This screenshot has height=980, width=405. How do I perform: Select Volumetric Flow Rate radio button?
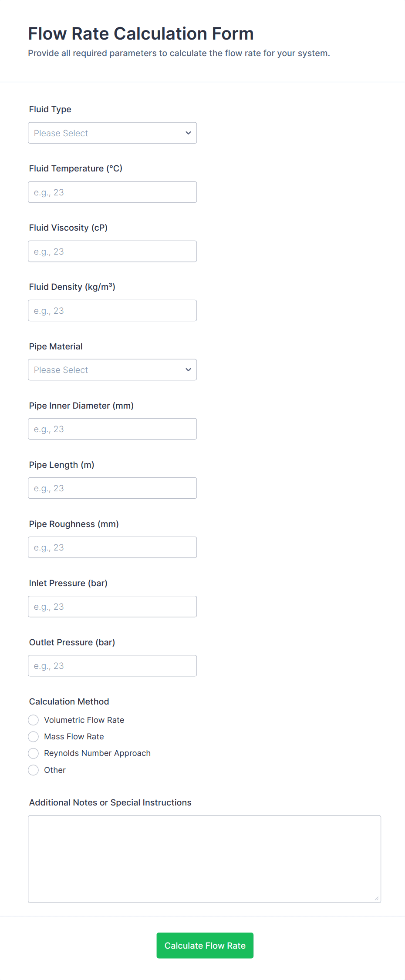point(34,720)
